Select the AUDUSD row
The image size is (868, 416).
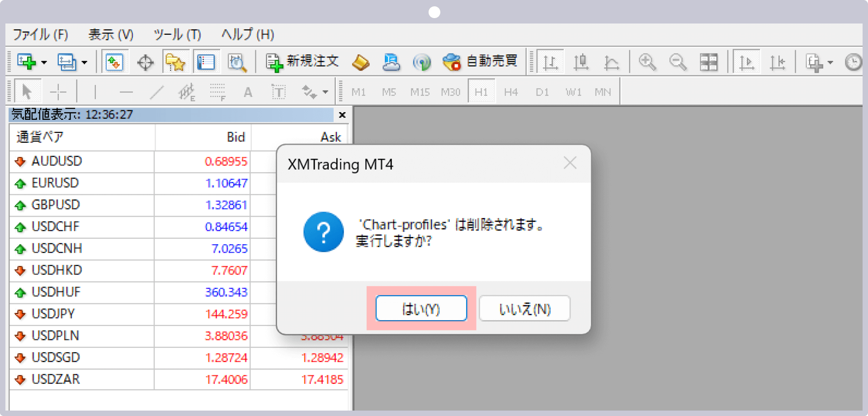143,161
